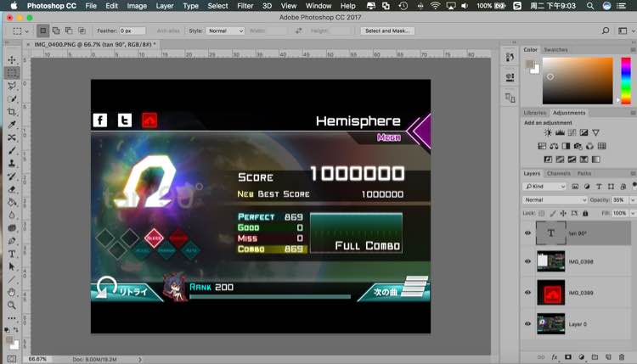The height and width of the screenshot is (364, 637).
Task: Click the Add to selection button
Action: pos(56,31)
